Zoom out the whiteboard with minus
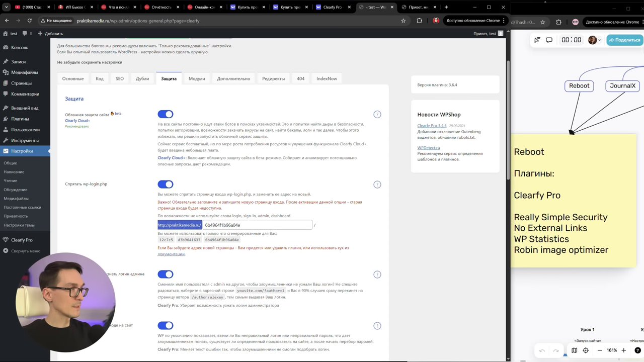 (x=600, y=350)
